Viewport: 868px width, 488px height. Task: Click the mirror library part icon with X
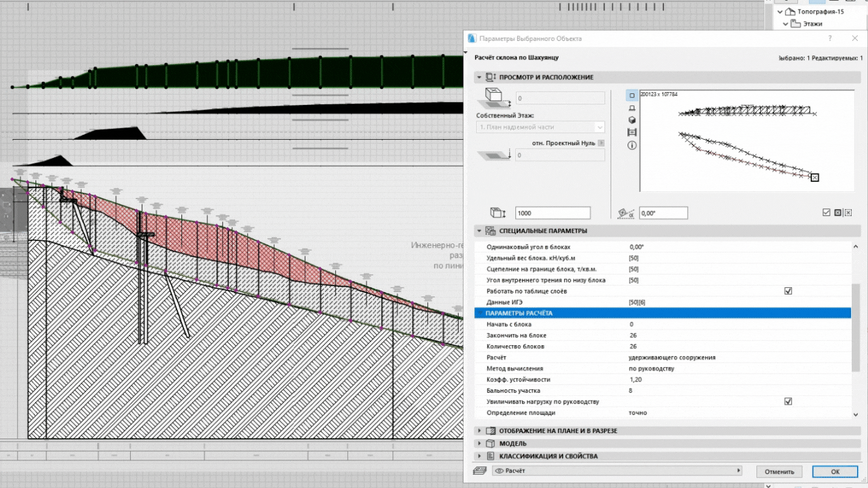pos(848,213)
